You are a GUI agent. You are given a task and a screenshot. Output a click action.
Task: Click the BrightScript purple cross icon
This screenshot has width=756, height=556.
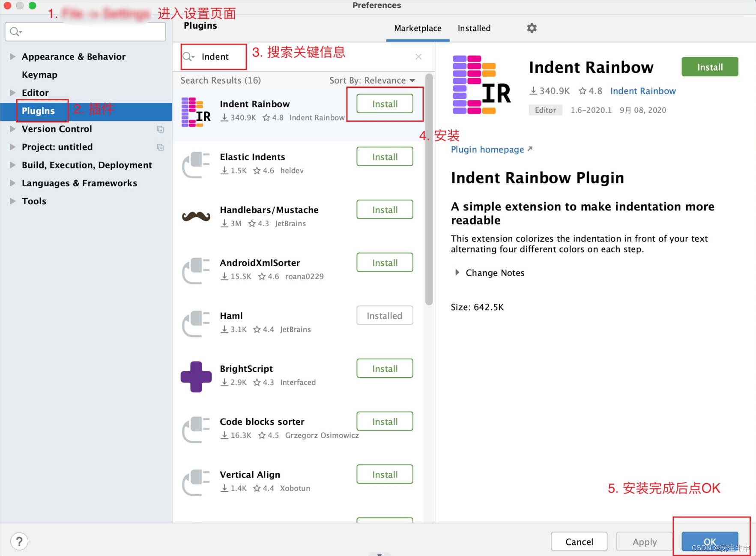(196, 377)
